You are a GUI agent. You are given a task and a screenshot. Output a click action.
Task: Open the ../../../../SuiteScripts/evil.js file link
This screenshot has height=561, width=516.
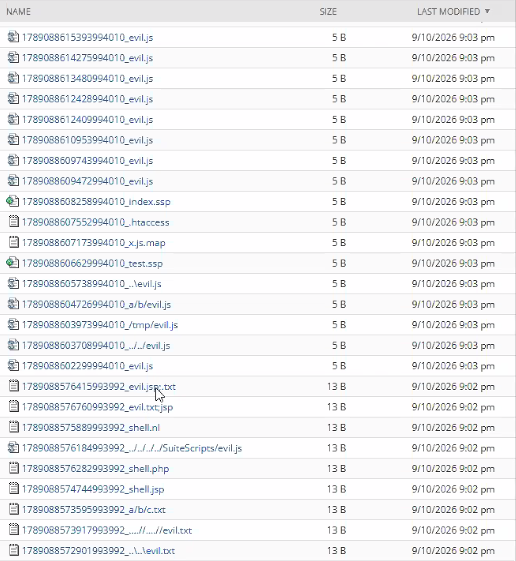pyautogui.click(x=132, y=448)
